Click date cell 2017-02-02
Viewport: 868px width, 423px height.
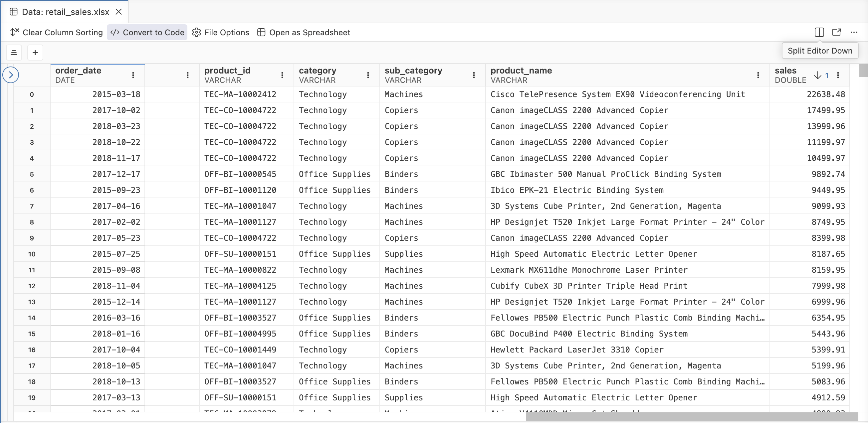coord(98,222)
